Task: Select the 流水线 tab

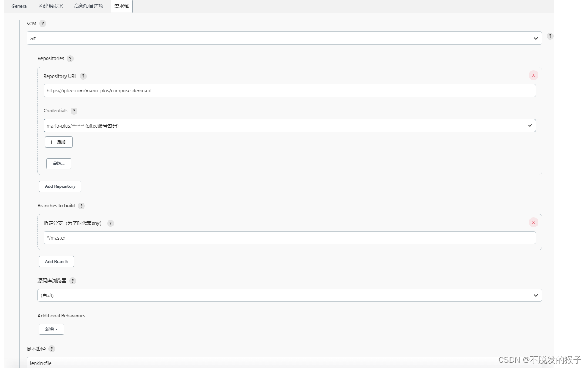Action: coord(121,6)
